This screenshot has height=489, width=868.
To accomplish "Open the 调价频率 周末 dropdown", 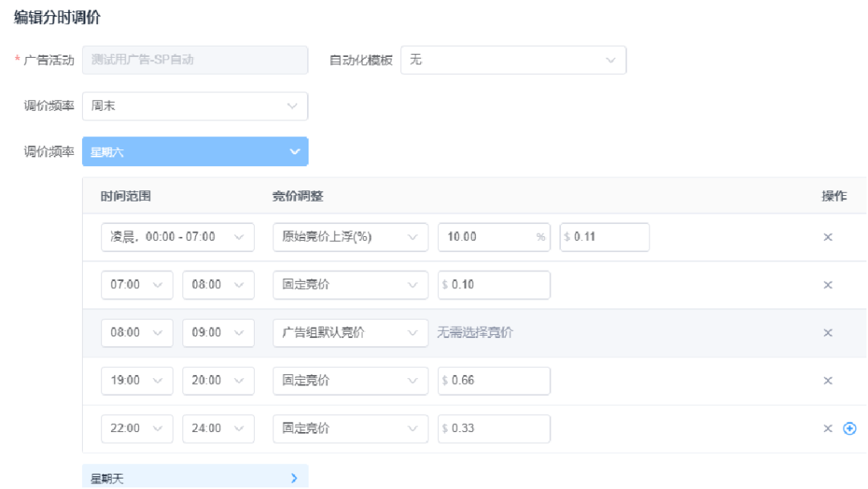I will 194,106.
